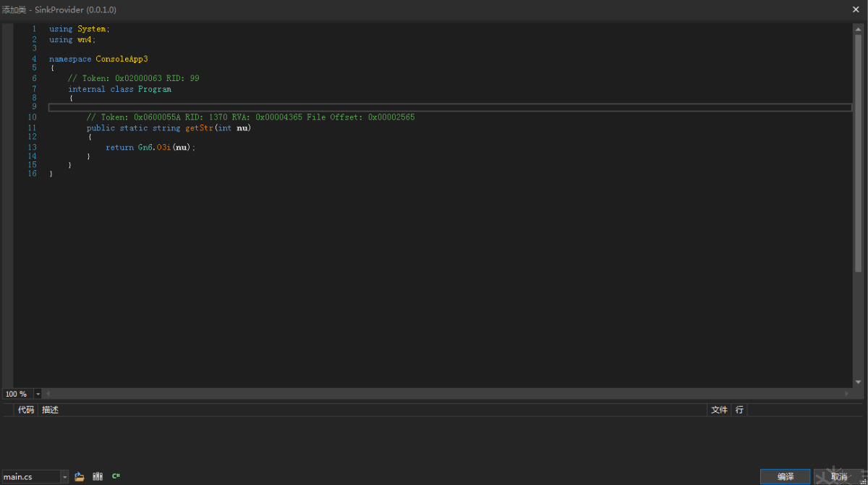Open the 100 % zoom dropdown
This screenshot has height=485, width=868.
(38, 395)
